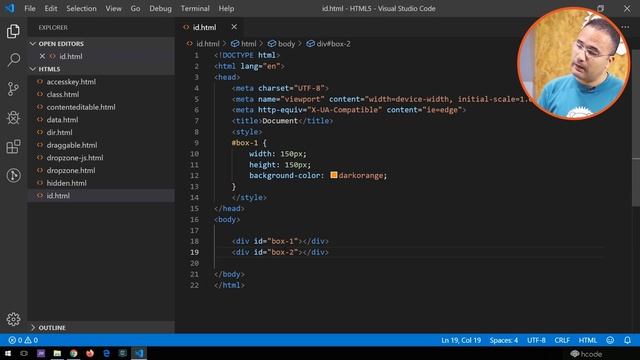
Task: Open class.html in explorer
Action: [63, 94]
